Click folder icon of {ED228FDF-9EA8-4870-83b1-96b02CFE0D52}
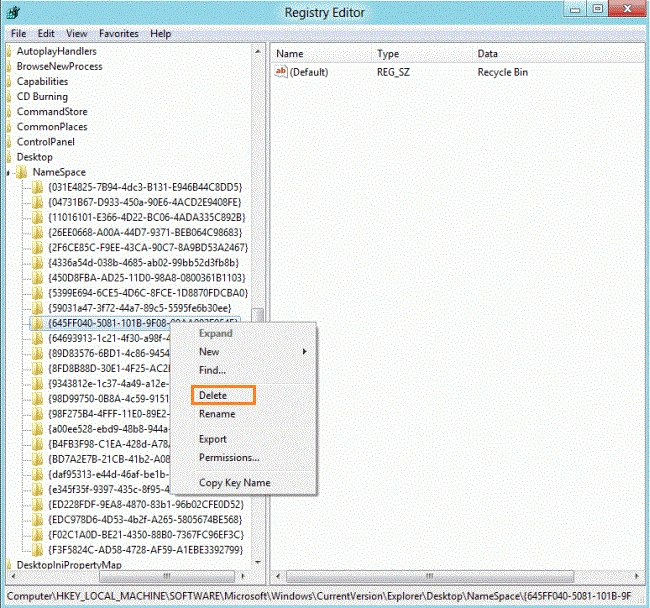The image size is (650, 608). point(37,505)
